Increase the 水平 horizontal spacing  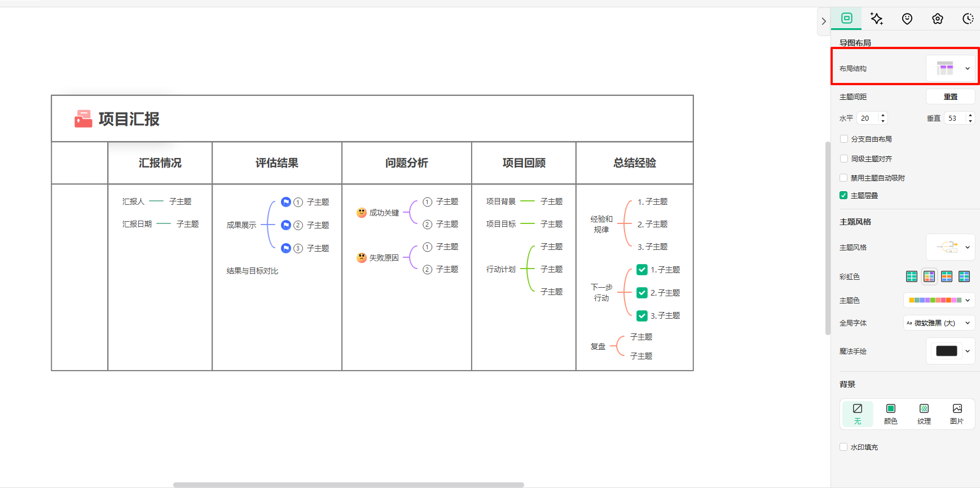[x=884, y=115]
